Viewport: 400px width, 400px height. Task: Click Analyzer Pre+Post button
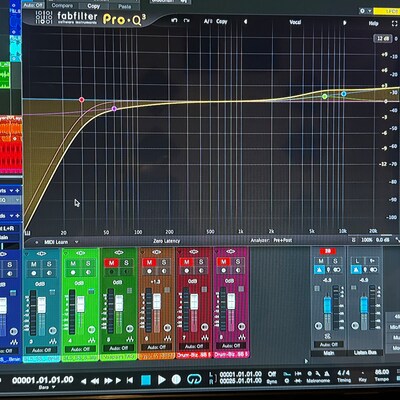coord(283,240)
